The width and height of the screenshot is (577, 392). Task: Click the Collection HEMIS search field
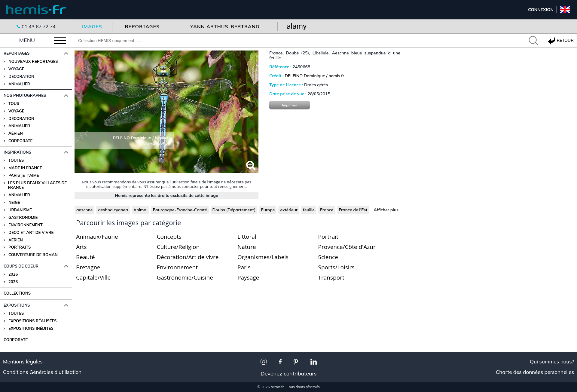pos(301,41)
